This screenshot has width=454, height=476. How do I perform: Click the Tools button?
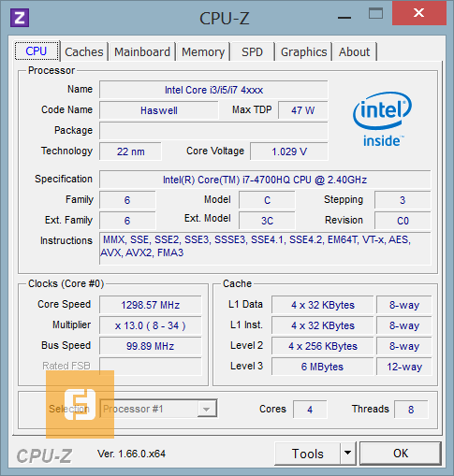click(x=307, y=454)
